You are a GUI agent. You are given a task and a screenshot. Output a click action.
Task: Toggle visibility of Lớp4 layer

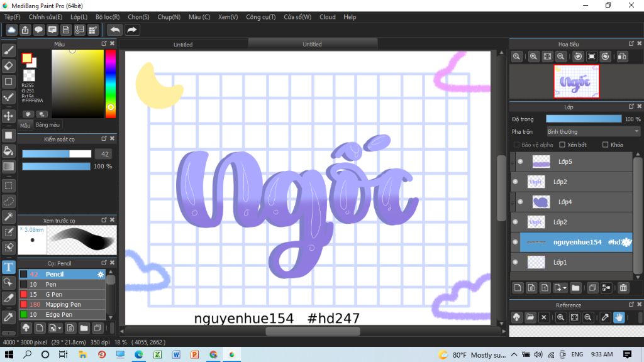[x=520, y=202]
